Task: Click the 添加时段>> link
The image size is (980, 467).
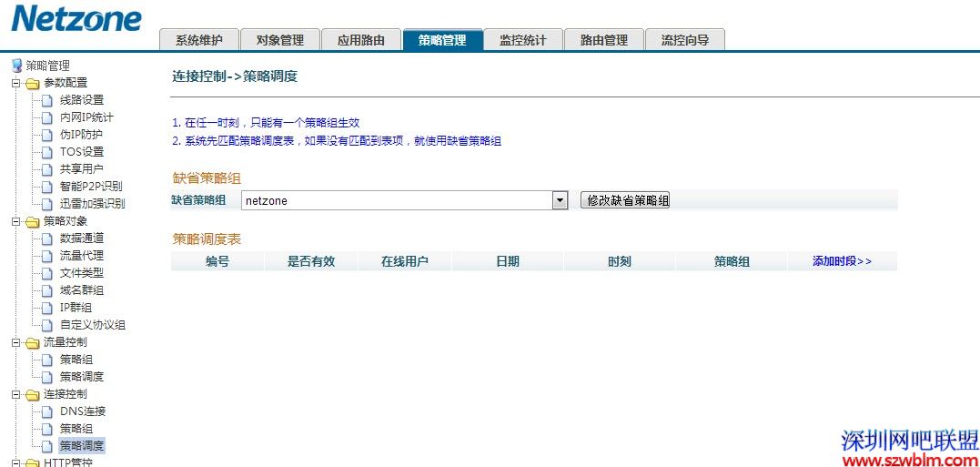Action: click(x=842, y=261)
